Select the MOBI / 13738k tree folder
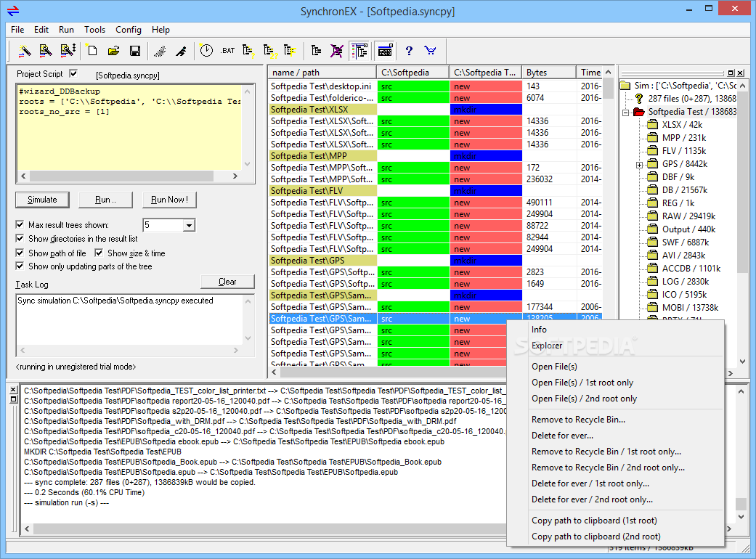 (x=690, y=308)
